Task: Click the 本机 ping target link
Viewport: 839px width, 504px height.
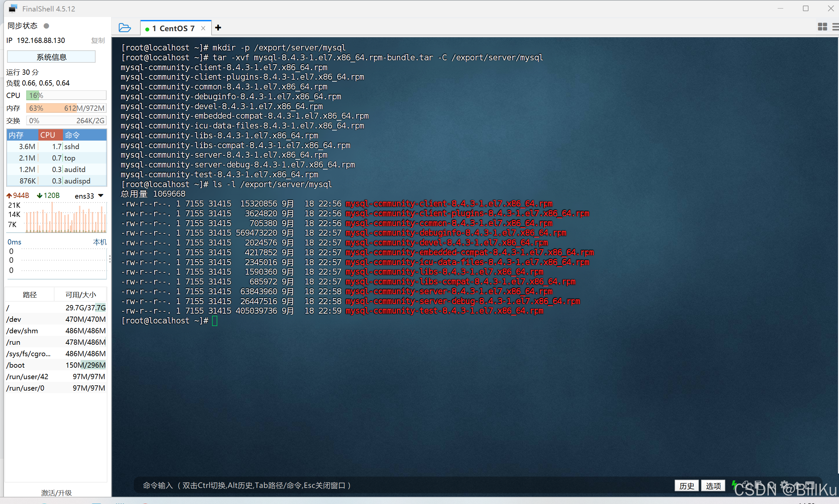Action: click(x=100, y=242)
